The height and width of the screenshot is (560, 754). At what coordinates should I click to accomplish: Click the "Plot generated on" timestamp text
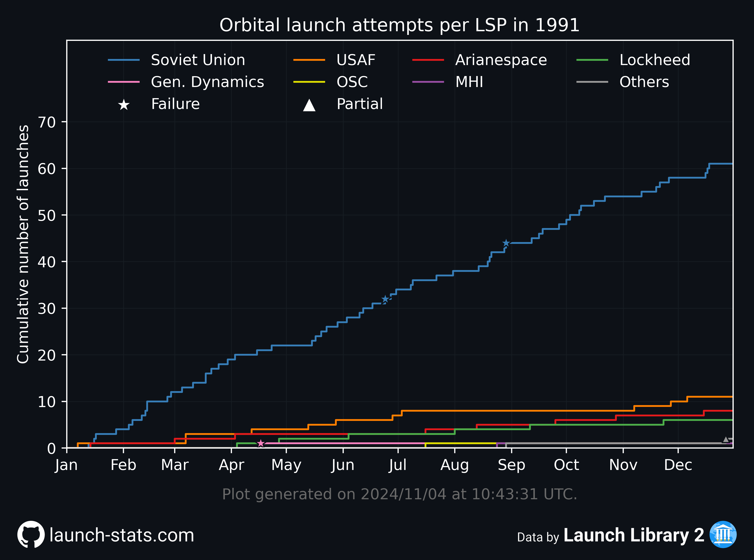pyautogui.click(x=400, y=494)
